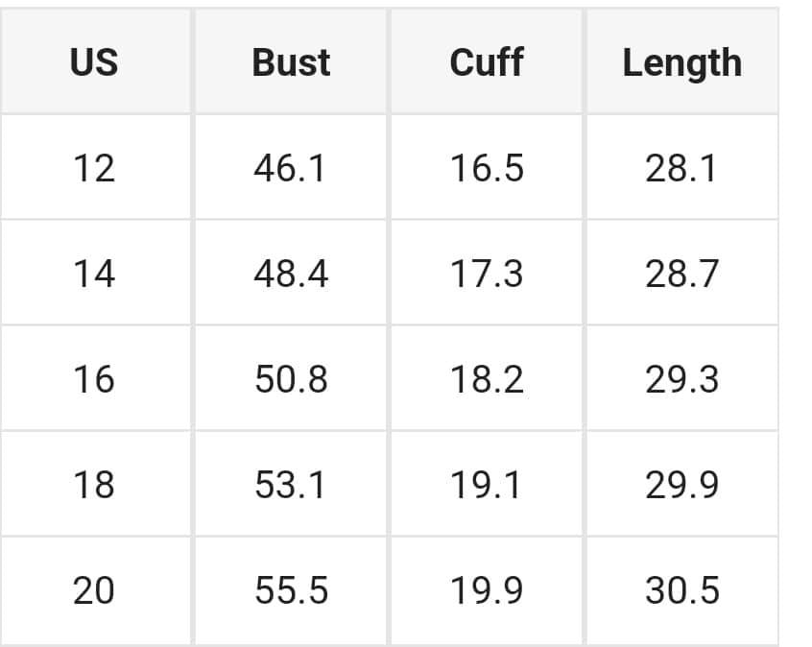Screen dimensions: 812x647
Task: Click the 19.1 cuff measurement
Action: [487, 485]
